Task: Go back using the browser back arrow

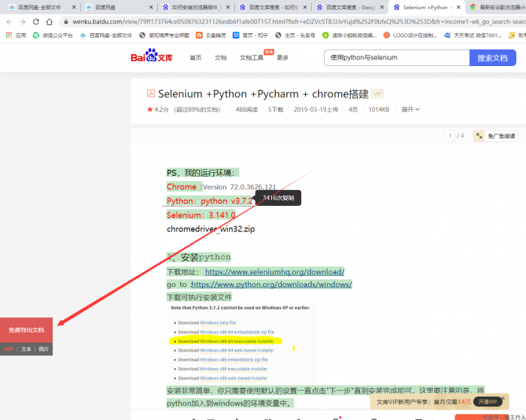Action: point(9,22)
